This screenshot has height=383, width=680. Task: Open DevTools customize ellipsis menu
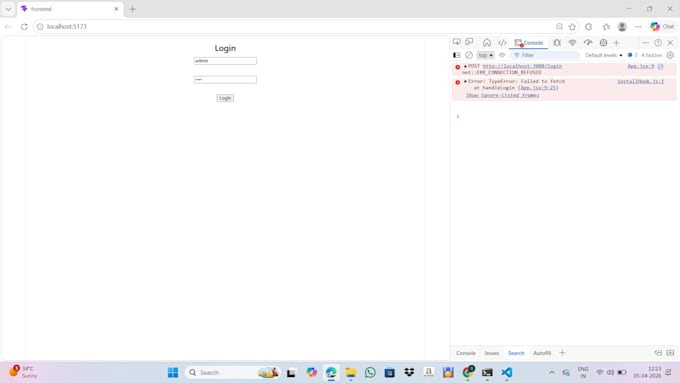[645, 43]
